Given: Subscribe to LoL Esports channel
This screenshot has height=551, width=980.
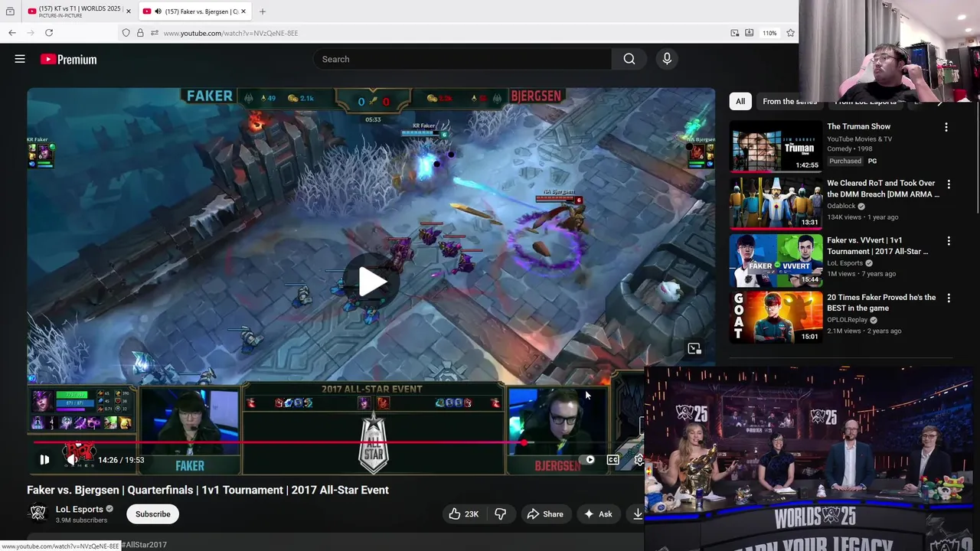Looking at the screenshot, I should tap(153, 514).
